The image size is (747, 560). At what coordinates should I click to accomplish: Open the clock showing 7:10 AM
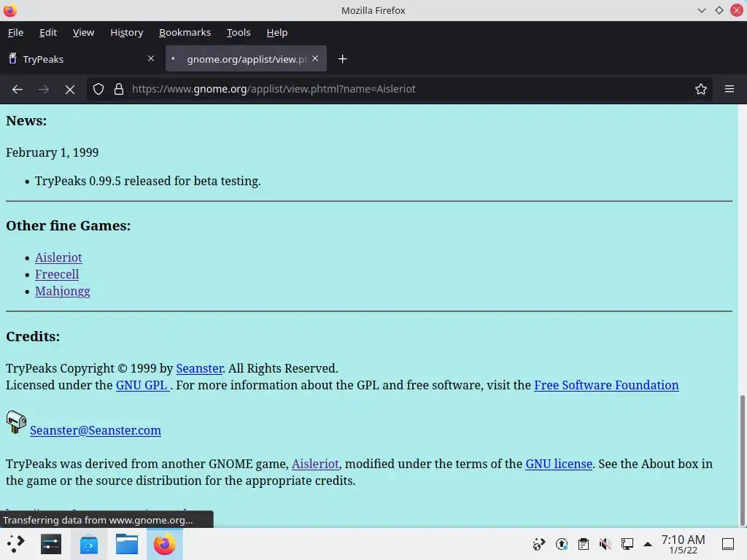(x=683, y=544)
